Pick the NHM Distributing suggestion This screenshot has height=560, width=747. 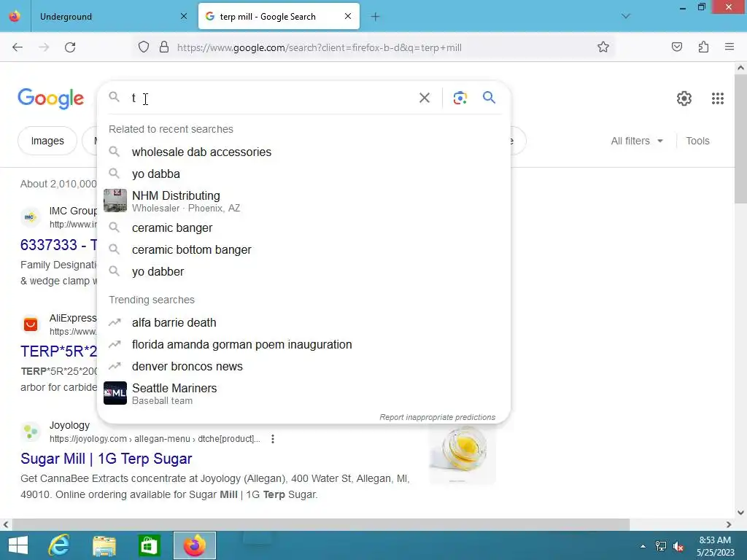click(x=304, y=201)
